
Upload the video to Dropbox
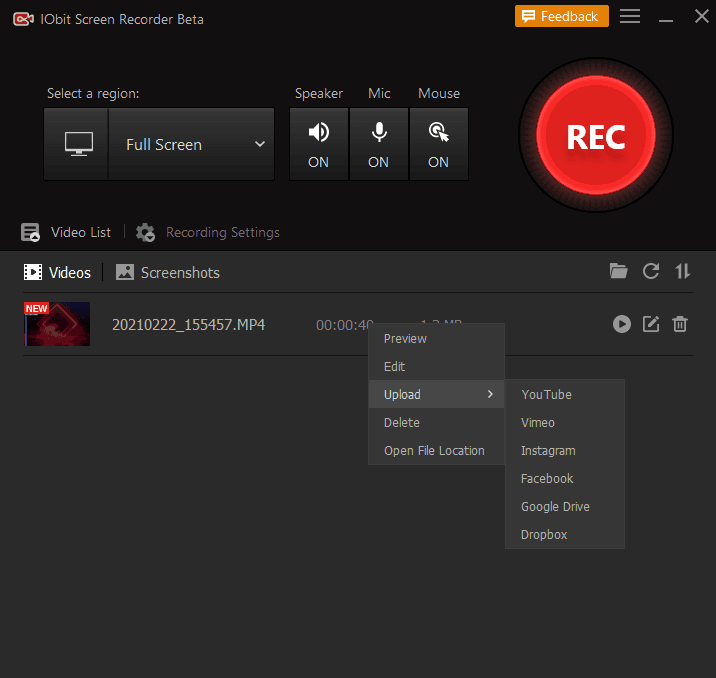coord(565,535)
